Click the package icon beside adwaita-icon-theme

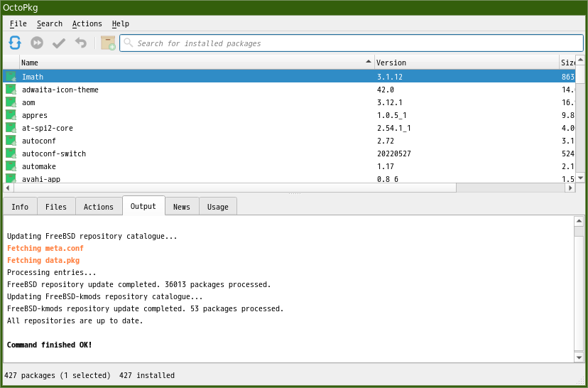pyautogui.click(x=11, y=90)
